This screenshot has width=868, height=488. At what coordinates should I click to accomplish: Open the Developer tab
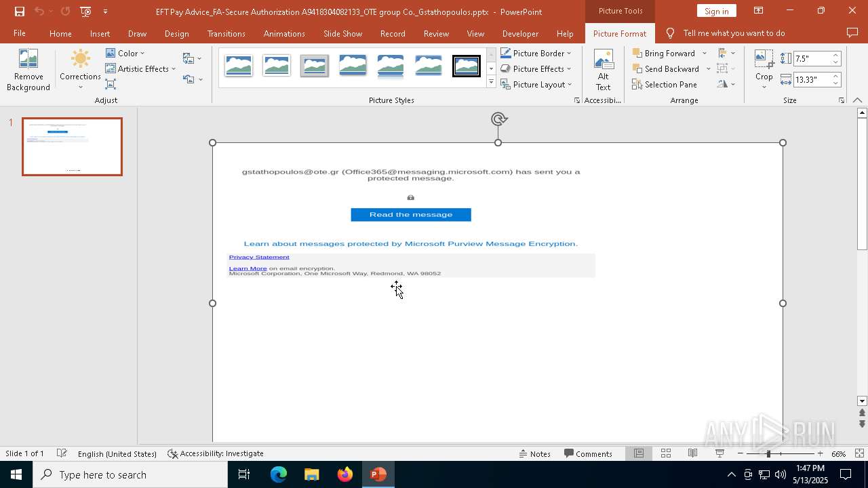click(x=520, y=33)
